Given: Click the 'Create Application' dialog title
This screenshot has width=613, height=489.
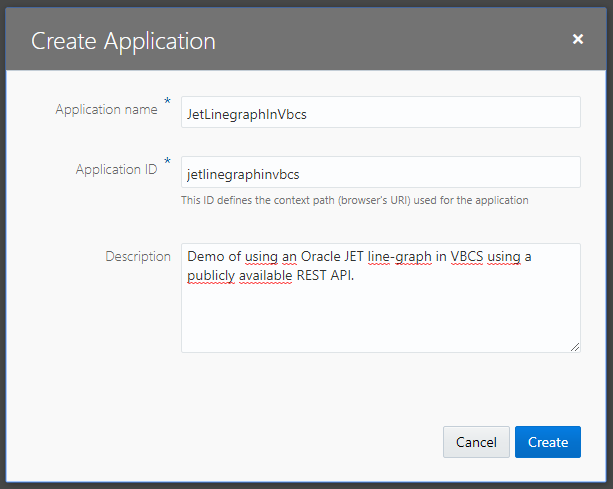Looking at the screenshot, I should [123, 41].
